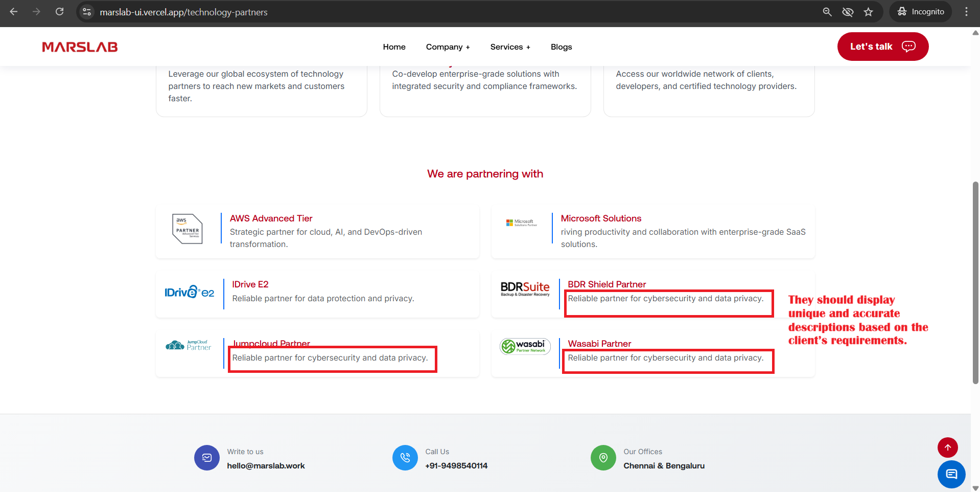
Task: Reload the page
Action: coord(60,12)
